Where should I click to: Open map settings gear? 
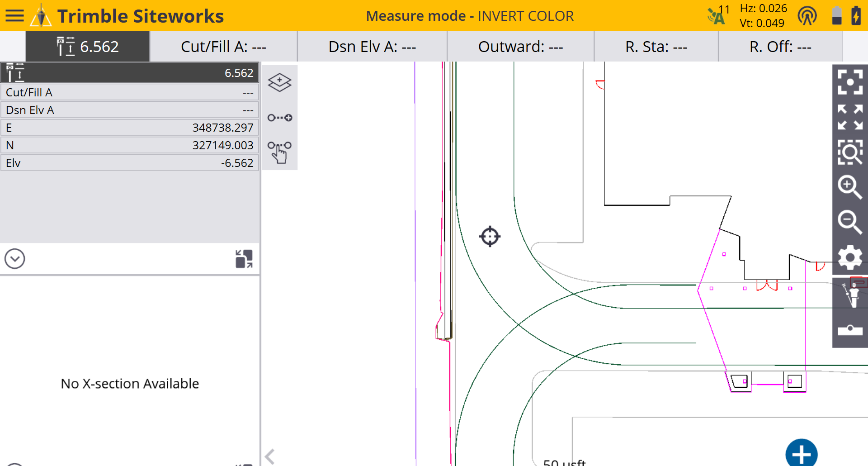pos(850,257)
